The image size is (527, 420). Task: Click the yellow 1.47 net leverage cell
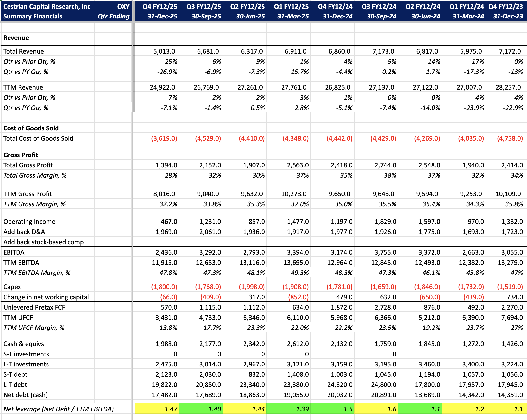157,409
